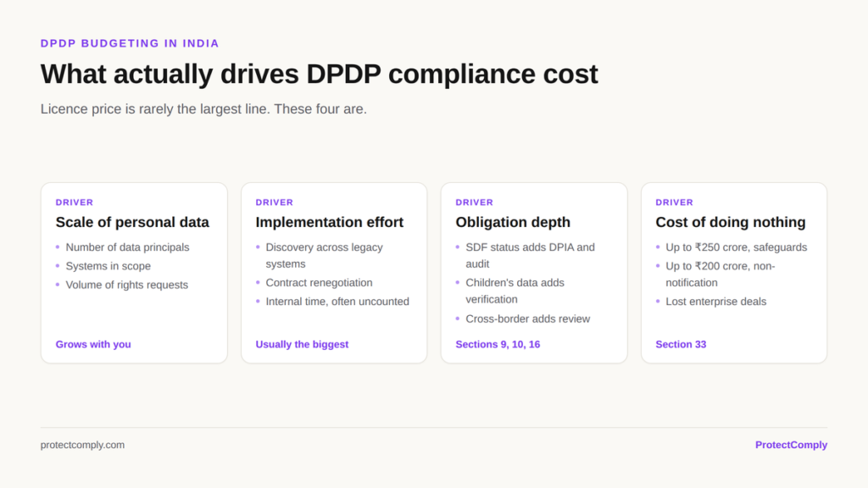This screenshot has width=868, height=488.
Task: Click 'Internal time, often uncounted' bullet
Action: coord(337,302)
